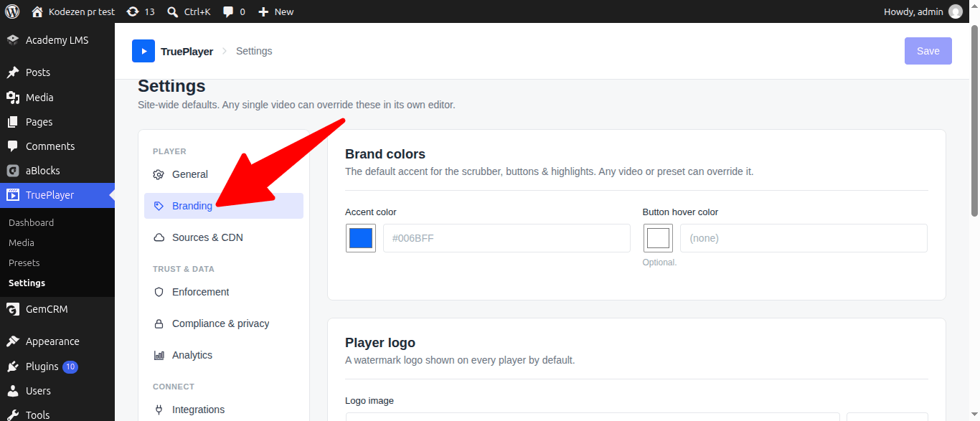
Task: Open the Academy LMS menu
Action: tap(57, 40)
